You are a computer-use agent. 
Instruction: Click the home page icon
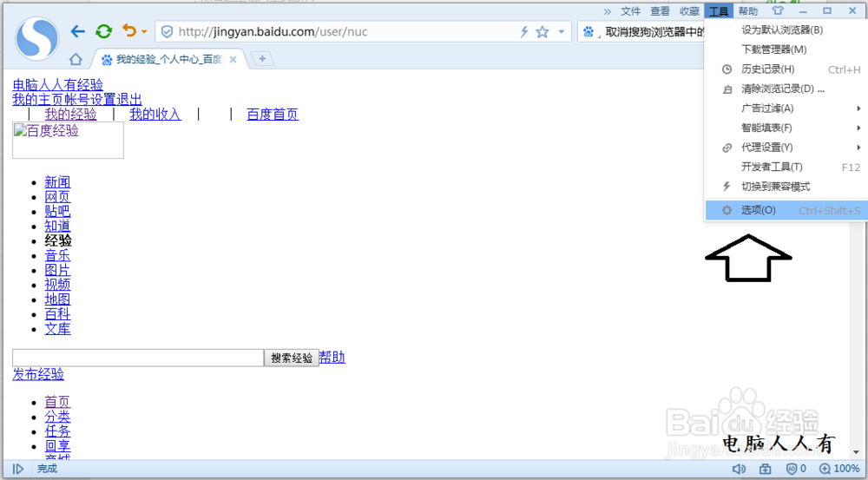point(76,59)
